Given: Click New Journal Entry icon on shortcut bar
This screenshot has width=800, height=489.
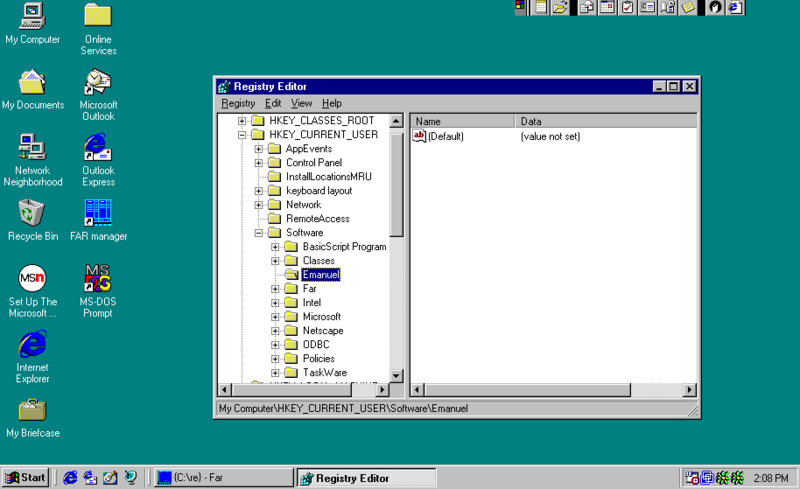Looking at the screenshot, I should click(668, 7).
